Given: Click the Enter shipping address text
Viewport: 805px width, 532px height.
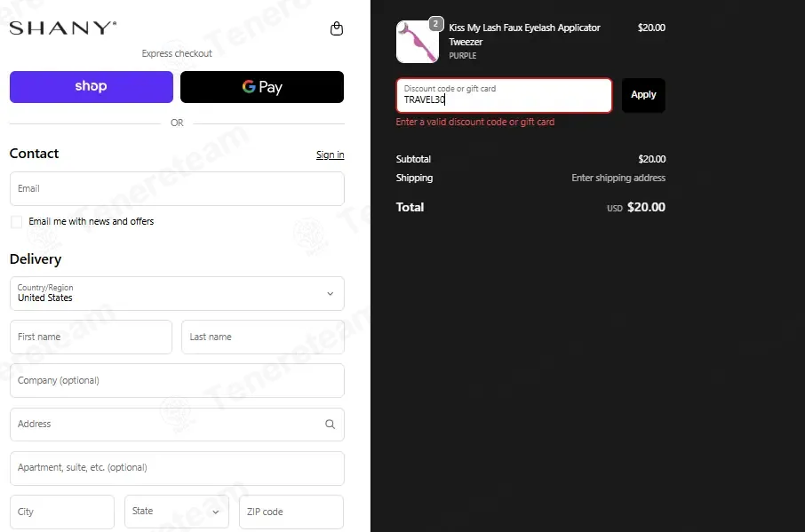Looking at the screenshot, I should (x=618, y=178).
